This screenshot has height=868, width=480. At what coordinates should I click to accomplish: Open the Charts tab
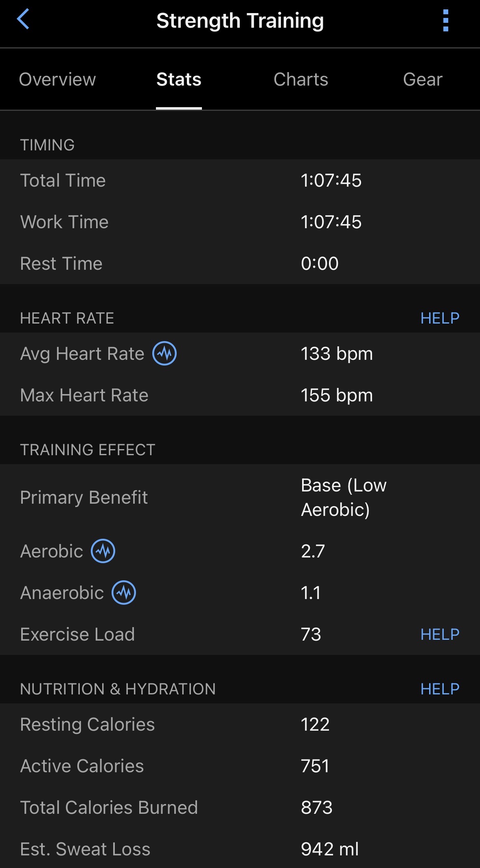pyautogui.click(x=301, y=79)
